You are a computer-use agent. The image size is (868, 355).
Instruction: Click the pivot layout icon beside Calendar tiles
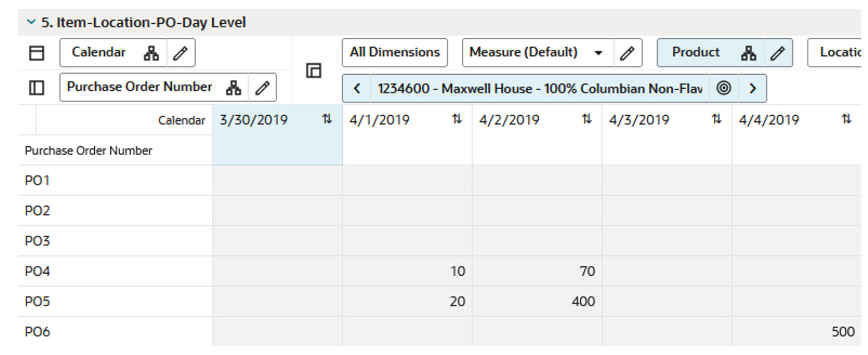(x=314, y=71)
